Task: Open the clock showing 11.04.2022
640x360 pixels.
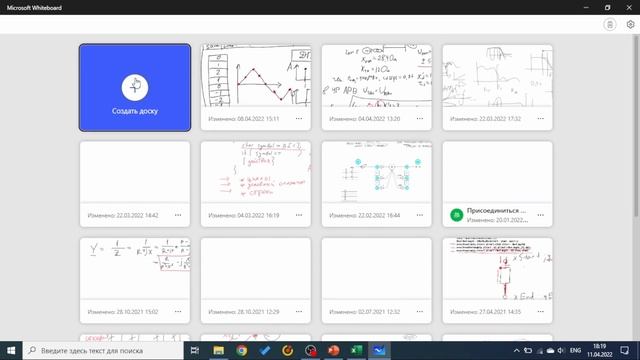Action: (x=600, y=351)
